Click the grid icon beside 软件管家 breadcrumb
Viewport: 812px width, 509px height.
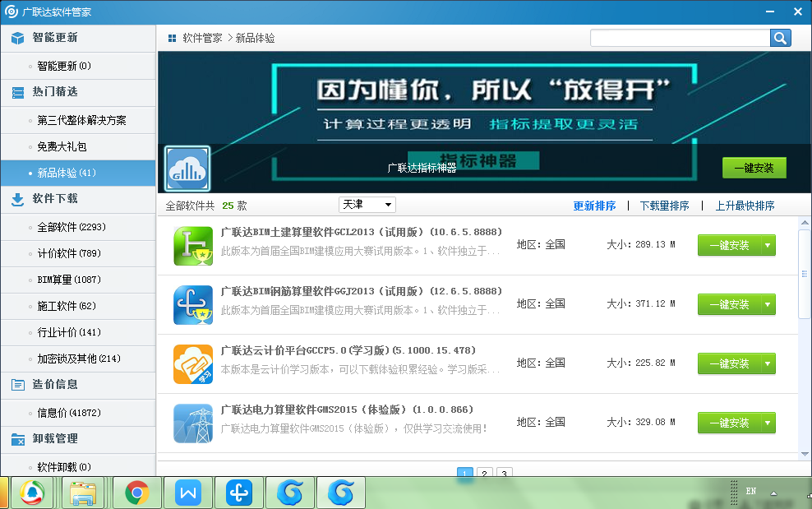[x=172, y=38]
